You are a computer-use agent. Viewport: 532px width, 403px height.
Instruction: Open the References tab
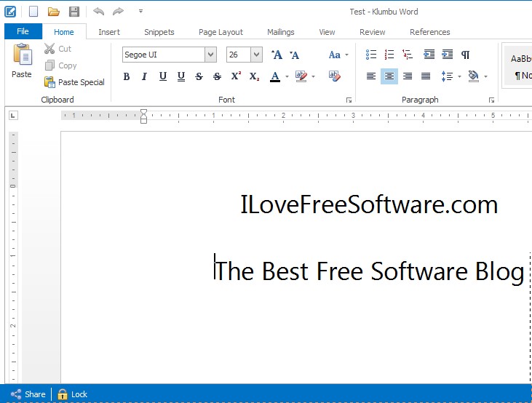coord(430,32)
